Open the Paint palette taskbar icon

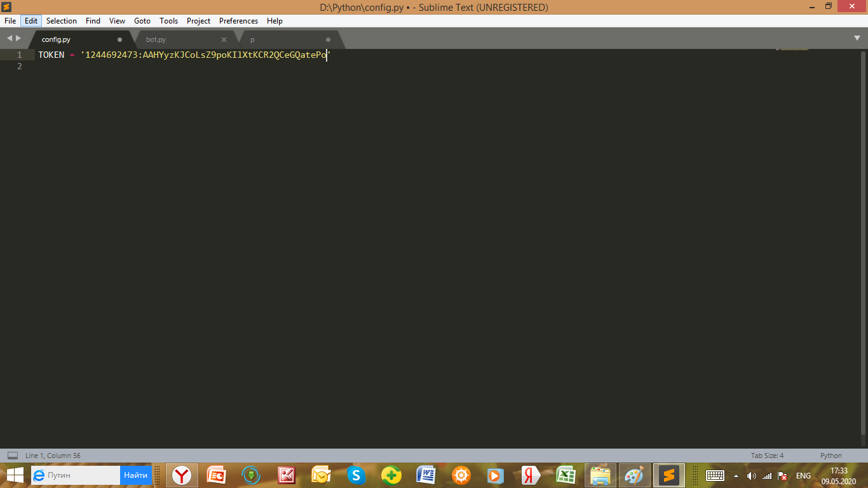(x=635, y=475)
